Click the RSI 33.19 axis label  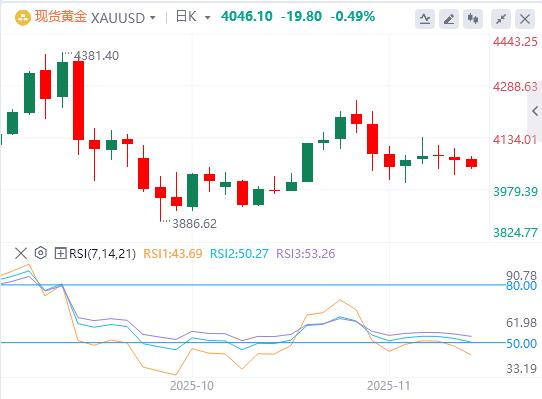(521, 369)
